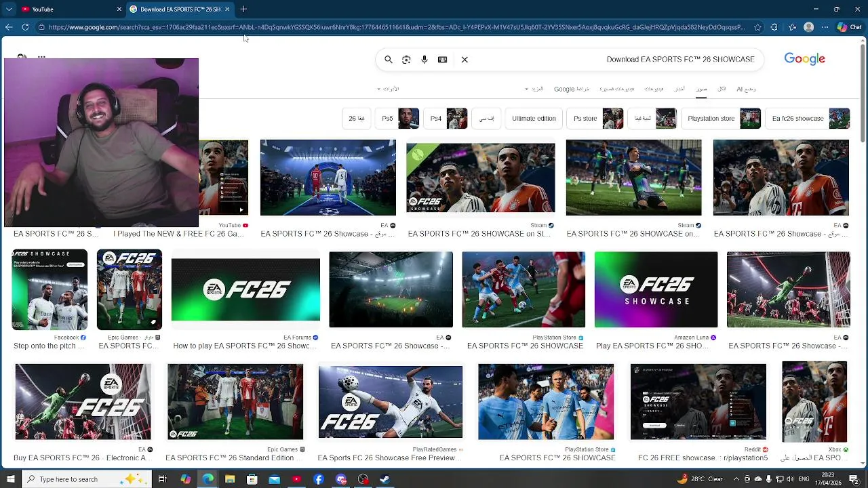The width and height of the screenshot is (868, 488).
Task: Open stadium night image from EA
Action: [391, 289]
